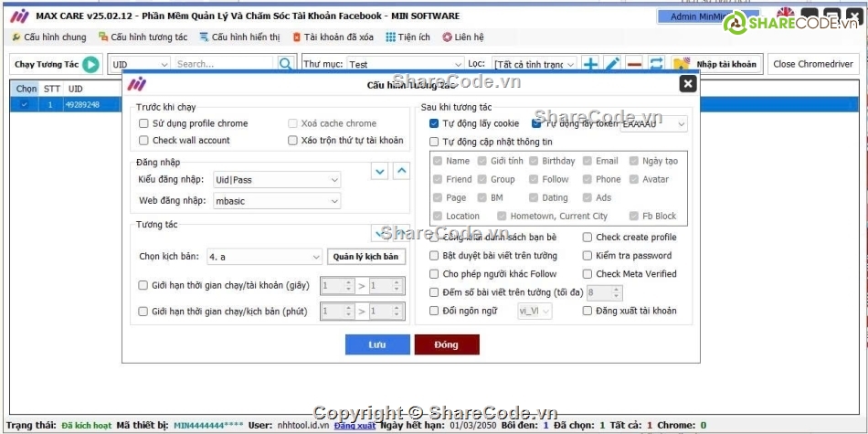868x434 pixels.
Task: Click the move-up arrow in Đăng nhập section
Action: (x=402, y=171)
